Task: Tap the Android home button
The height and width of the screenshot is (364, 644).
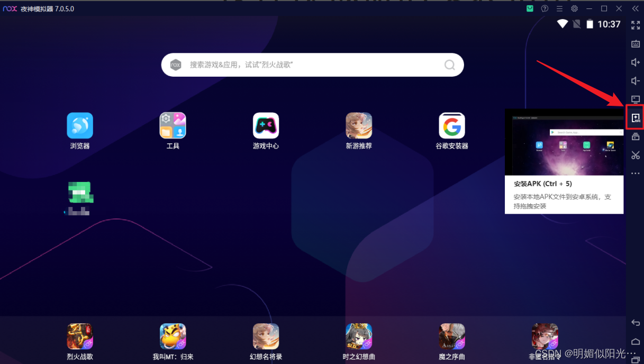Action: (636, 341)
